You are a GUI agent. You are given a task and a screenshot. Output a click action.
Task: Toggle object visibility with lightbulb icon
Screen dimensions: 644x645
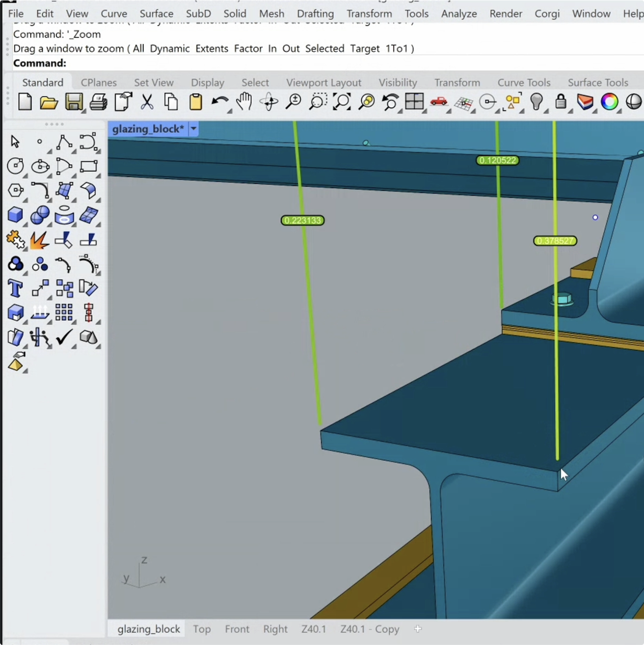click(x=536, y=102)
